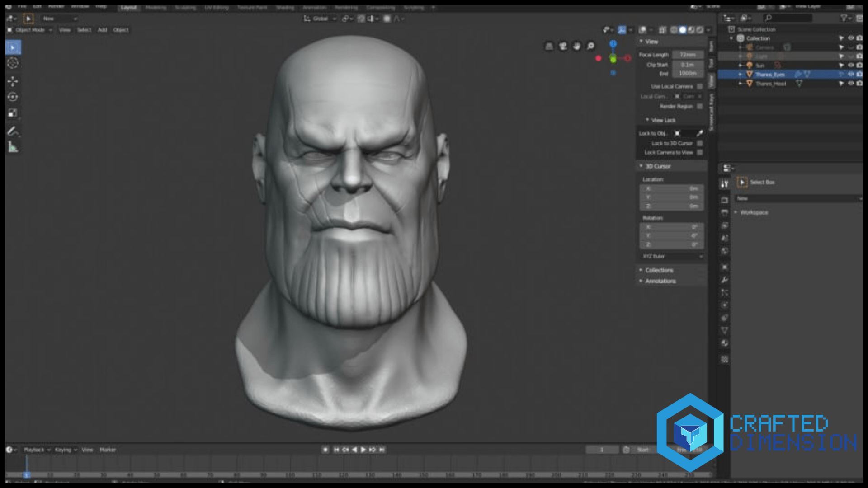Click the camera view navigation icon
Viewport: 868px width, 488px height.
coord(563,46)
